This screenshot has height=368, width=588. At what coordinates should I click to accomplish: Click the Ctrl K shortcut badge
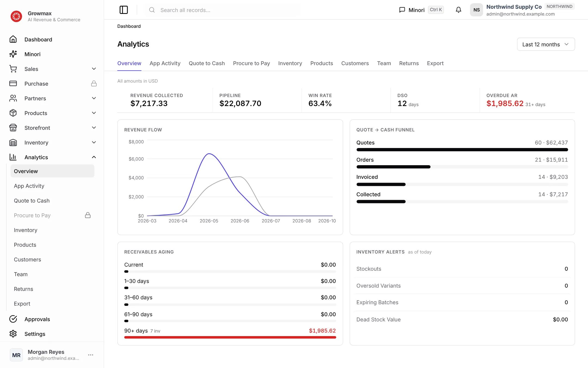point(436,10)
